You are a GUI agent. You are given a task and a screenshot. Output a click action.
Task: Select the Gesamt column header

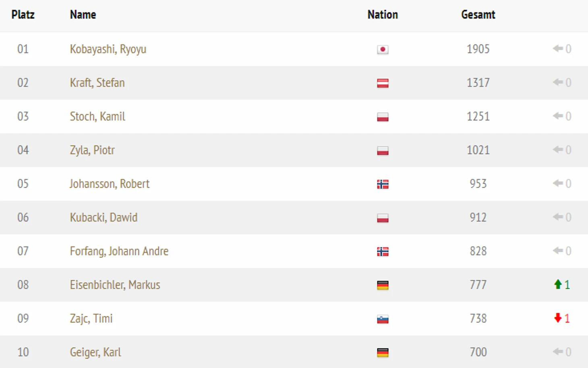pyautogui.click(x=478, y=15)
